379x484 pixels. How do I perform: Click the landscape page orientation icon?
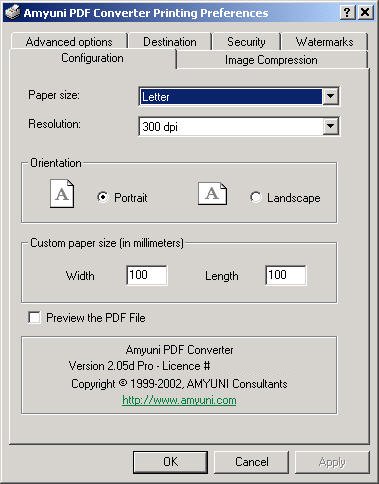click(212, 194)
